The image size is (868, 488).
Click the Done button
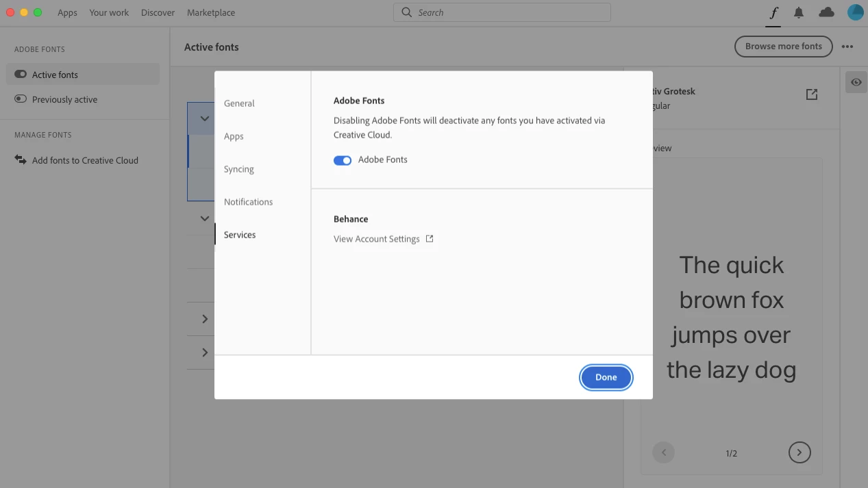tap(606, 377)
